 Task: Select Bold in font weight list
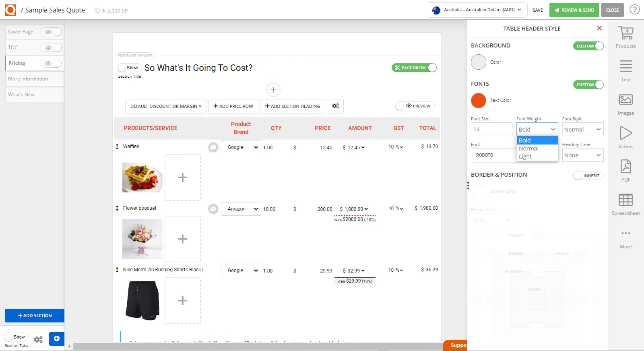(x=537, y=140)
